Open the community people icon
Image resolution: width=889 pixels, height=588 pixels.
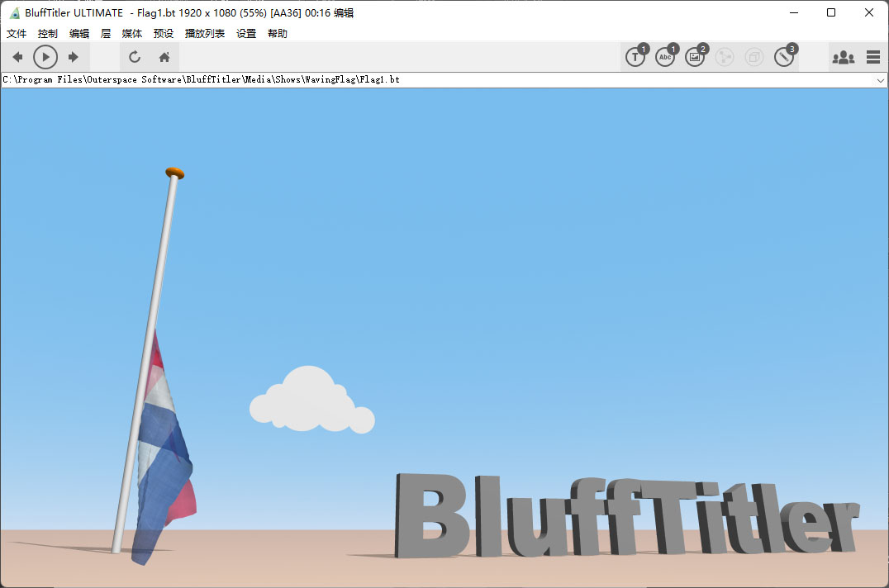tap(843, 57)
